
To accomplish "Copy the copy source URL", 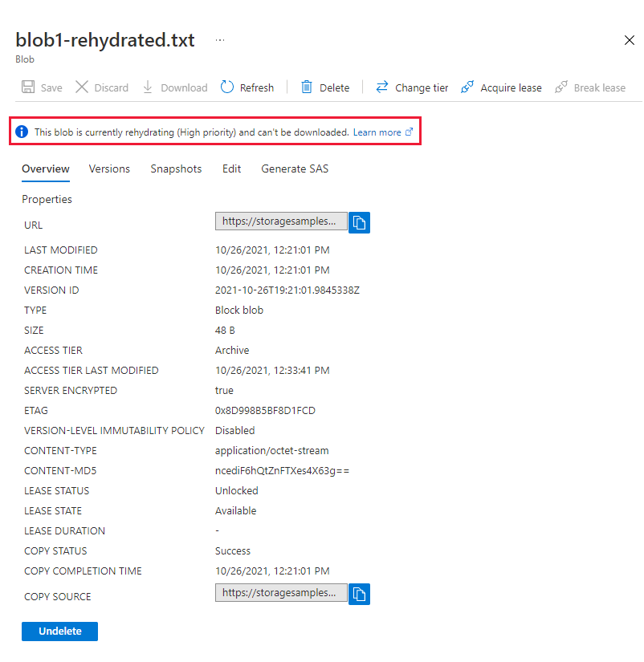I will click(359, 594).
